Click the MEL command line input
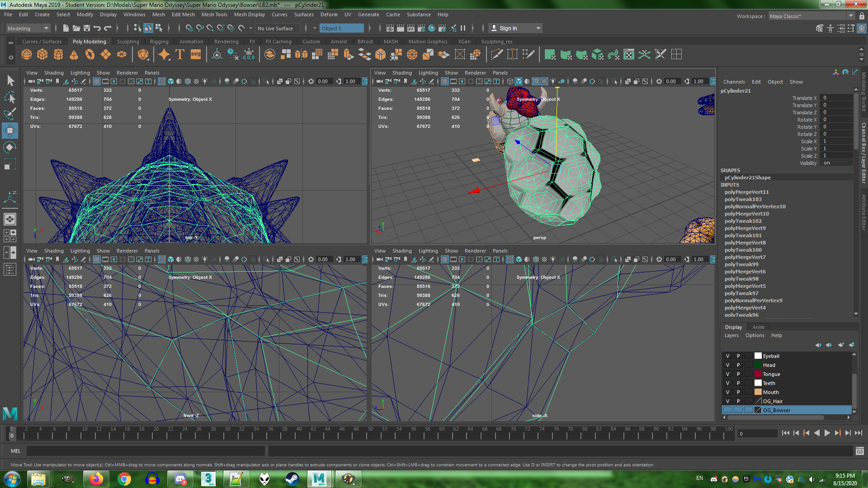The image size is (868, 488). 146,451
